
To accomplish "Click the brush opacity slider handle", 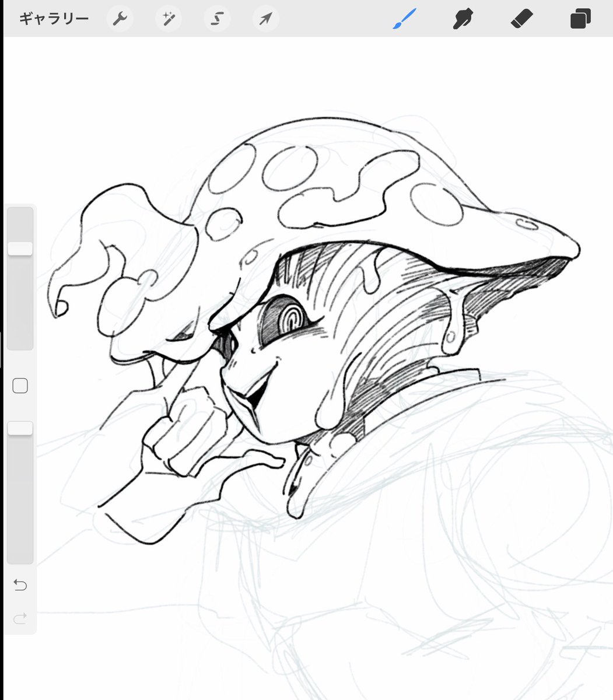I will [x=20, y=428].
